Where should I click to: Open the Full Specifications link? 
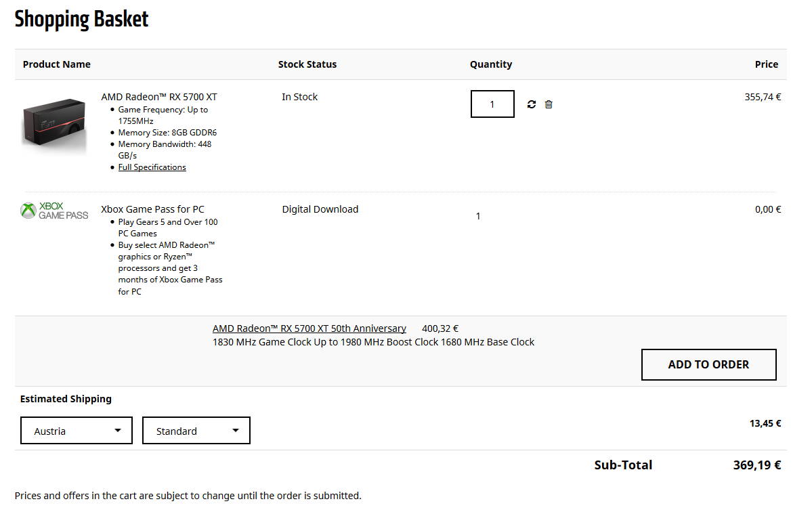click(152, 167)
